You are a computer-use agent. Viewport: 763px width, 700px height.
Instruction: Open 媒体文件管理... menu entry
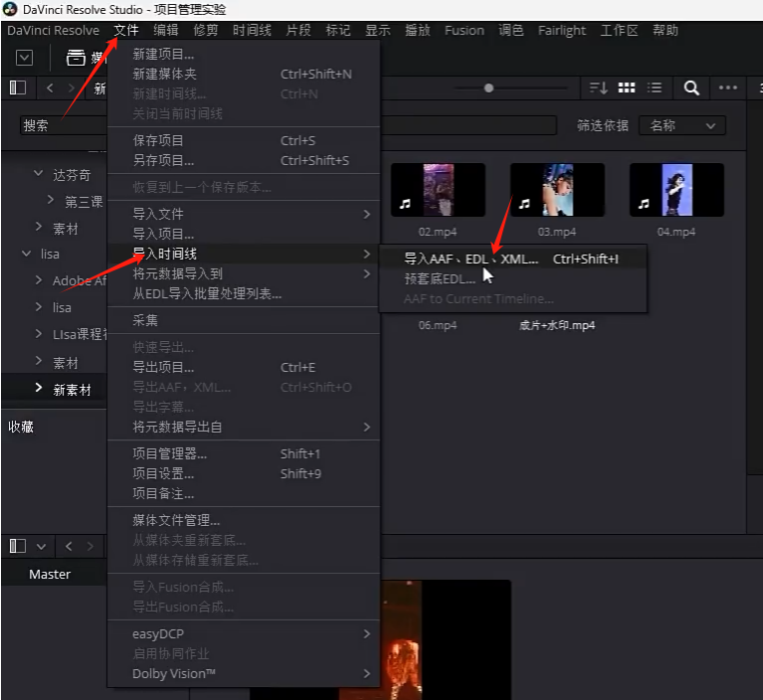(x=244, y=520)
